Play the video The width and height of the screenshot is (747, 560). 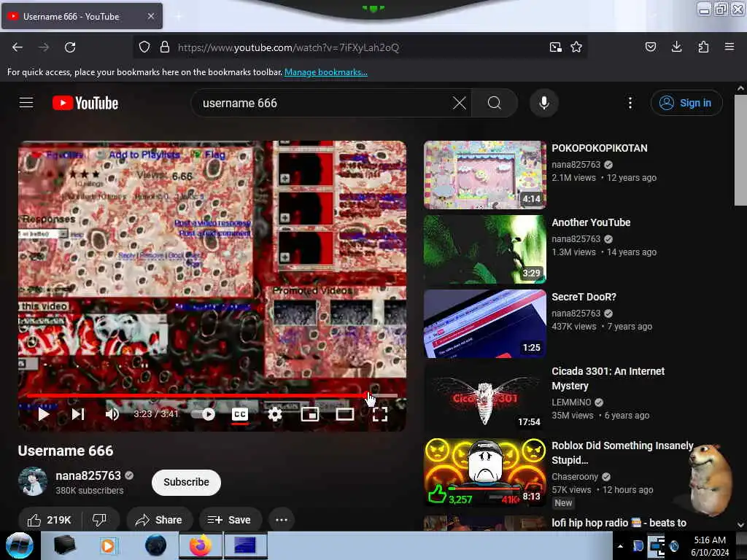pos(43,414)
